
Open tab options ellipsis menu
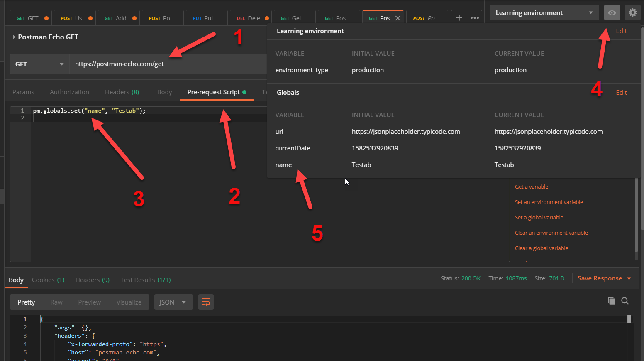click(475, 18)
